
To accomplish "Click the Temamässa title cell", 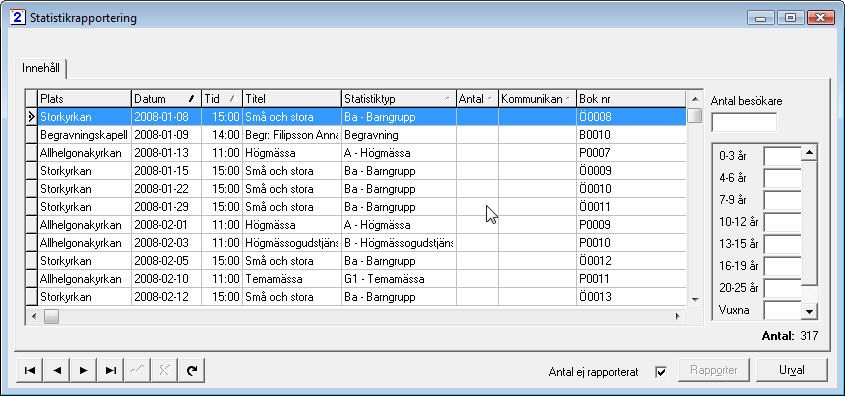I will tap(292, 279).
